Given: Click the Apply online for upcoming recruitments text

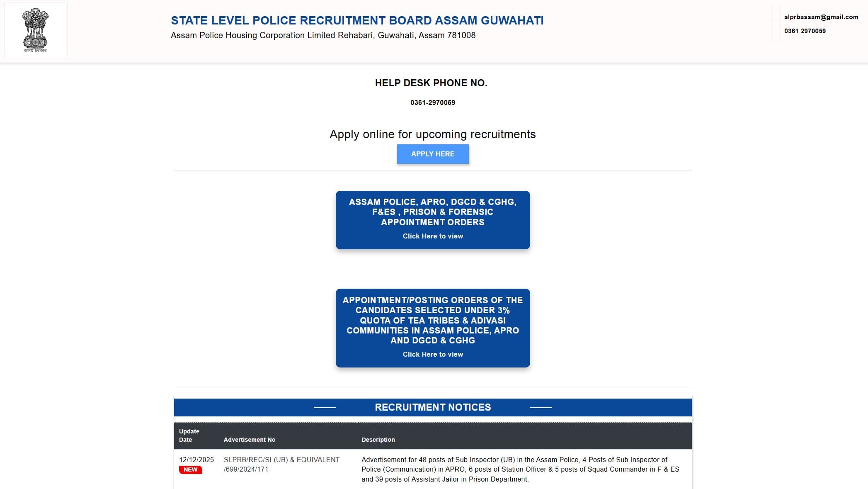Looking at the screenshot, I should [x=432, y=134].
